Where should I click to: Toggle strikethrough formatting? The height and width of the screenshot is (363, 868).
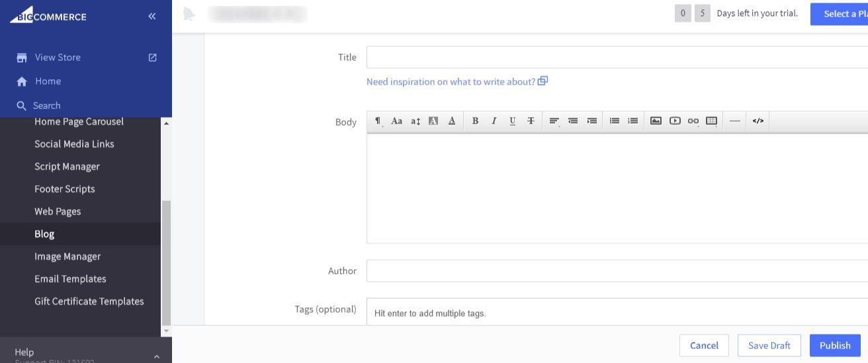click(531, 121)
